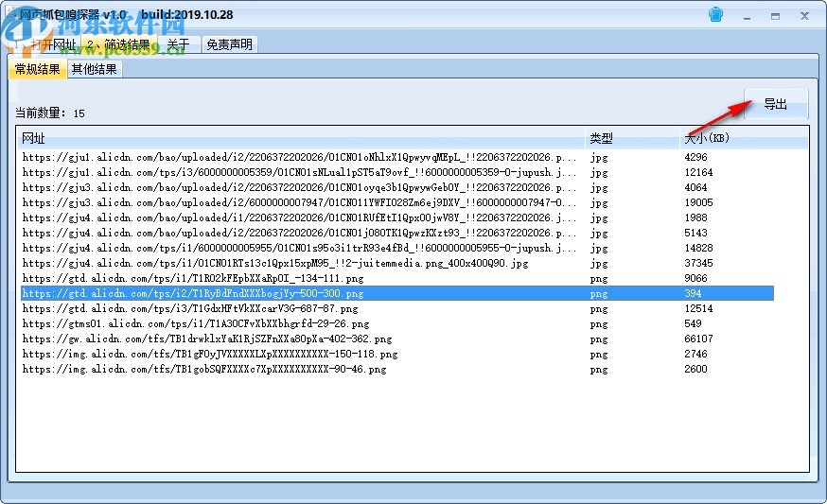Select the row with size 14828
Viewport: 827px width, 504px height.
[x=397, y=249]
